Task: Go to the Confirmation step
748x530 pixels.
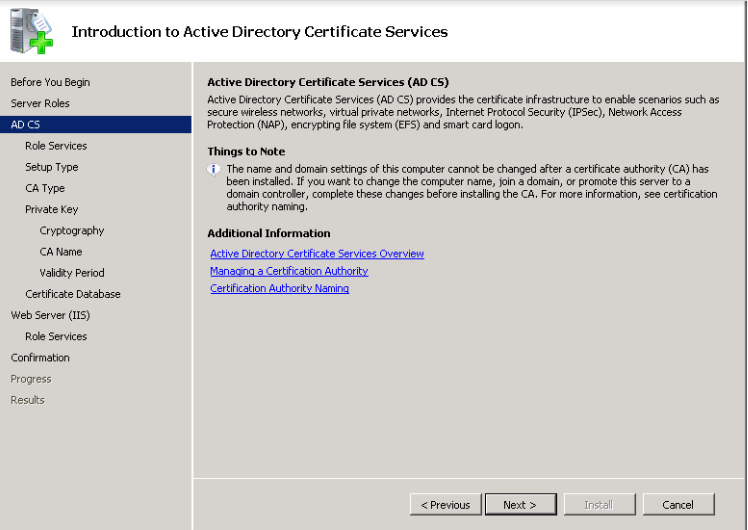Action: point(40,357)
